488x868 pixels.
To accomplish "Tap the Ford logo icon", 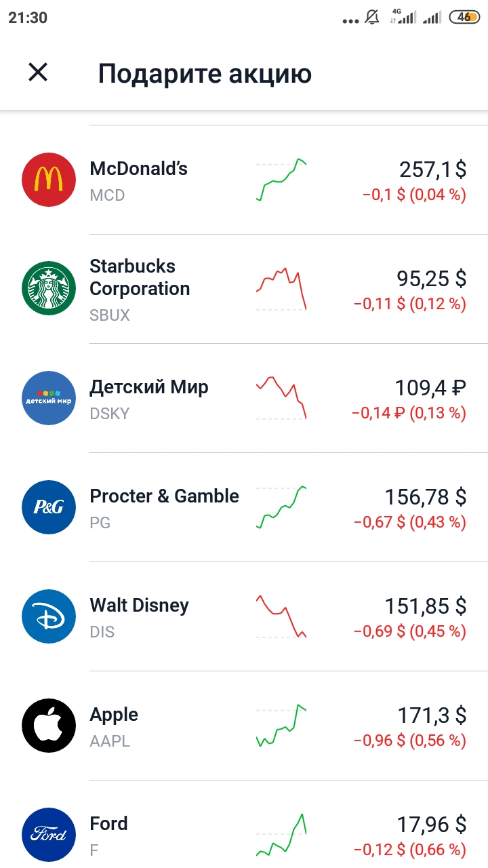I will 49,835.
